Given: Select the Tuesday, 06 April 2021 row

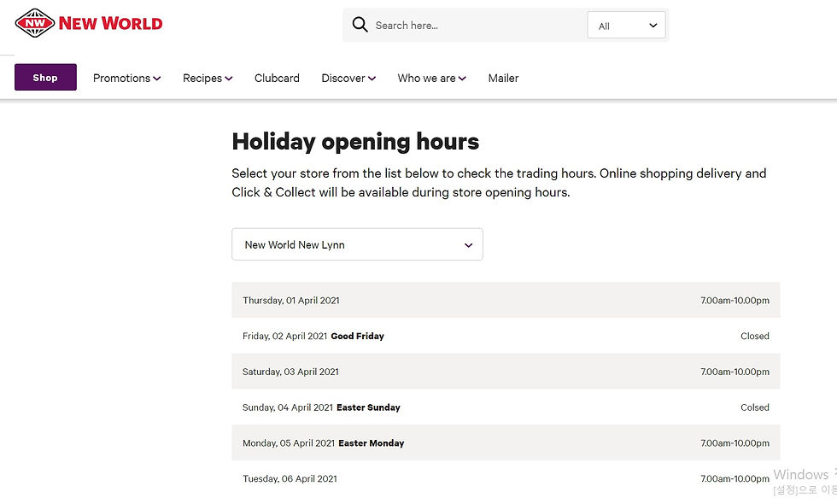Looking at the screenshot, I should (506, 478).
